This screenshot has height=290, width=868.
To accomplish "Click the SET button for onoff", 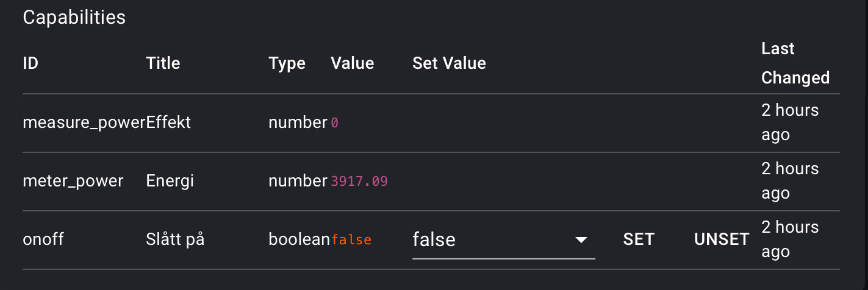I will coord(639,239).
